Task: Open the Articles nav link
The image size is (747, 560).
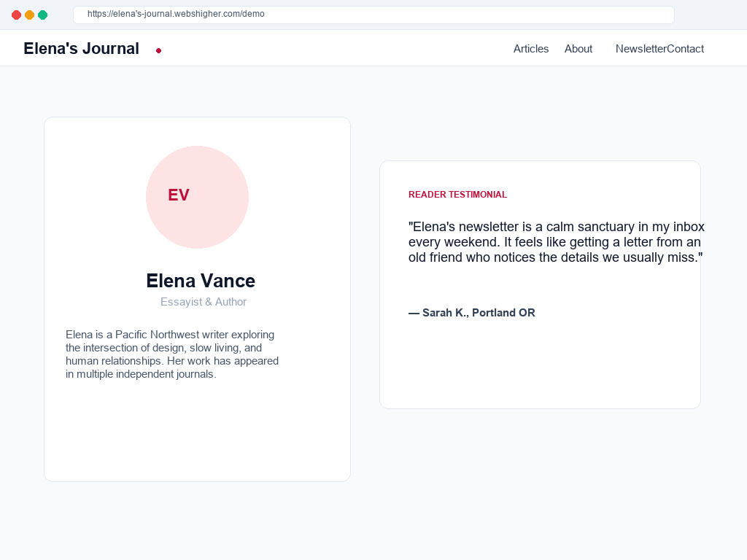Action: (531, 49)
